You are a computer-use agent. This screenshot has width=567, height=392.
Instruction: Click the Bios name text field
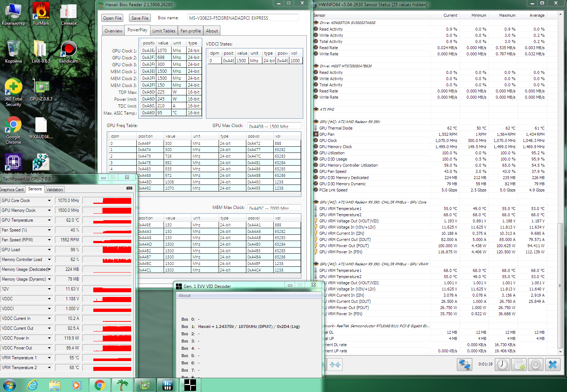[x=243, y=18]
